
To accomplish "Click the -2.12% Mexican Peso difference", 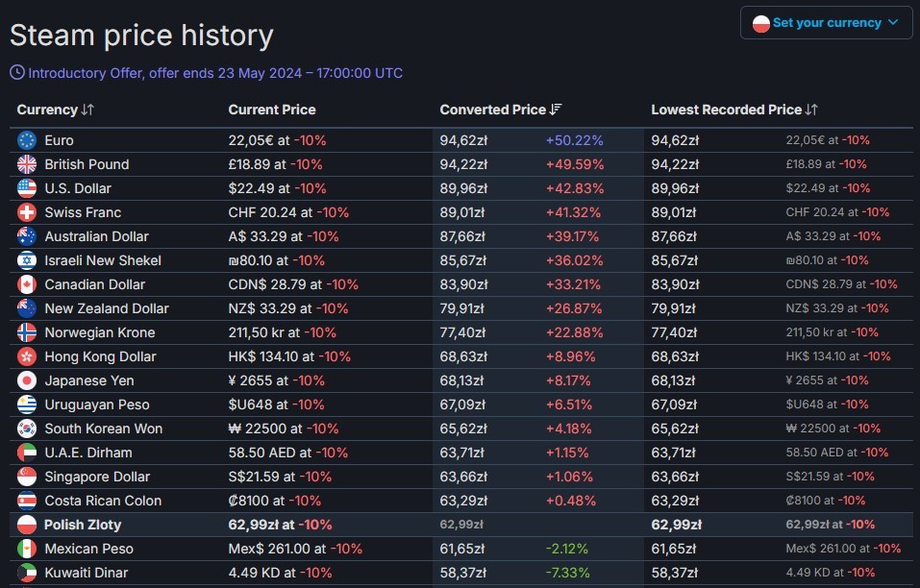I will (x=567, y=550).
